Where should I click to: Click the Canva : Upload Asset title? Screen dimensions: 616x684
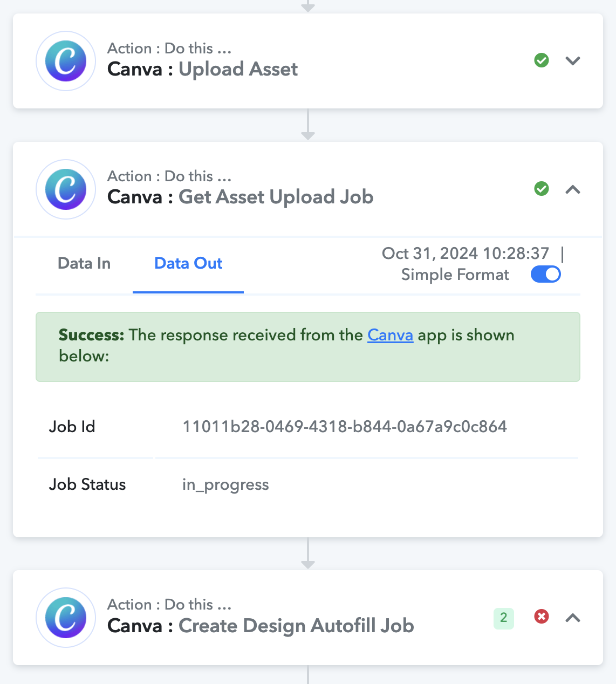(x=202, y=69)
